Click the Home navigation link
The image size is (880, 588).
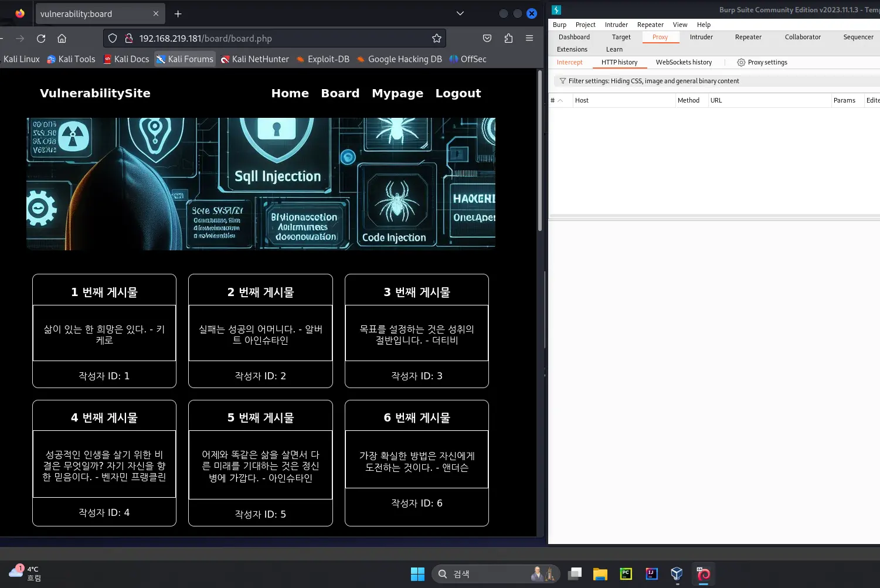[x=290, y=93]
